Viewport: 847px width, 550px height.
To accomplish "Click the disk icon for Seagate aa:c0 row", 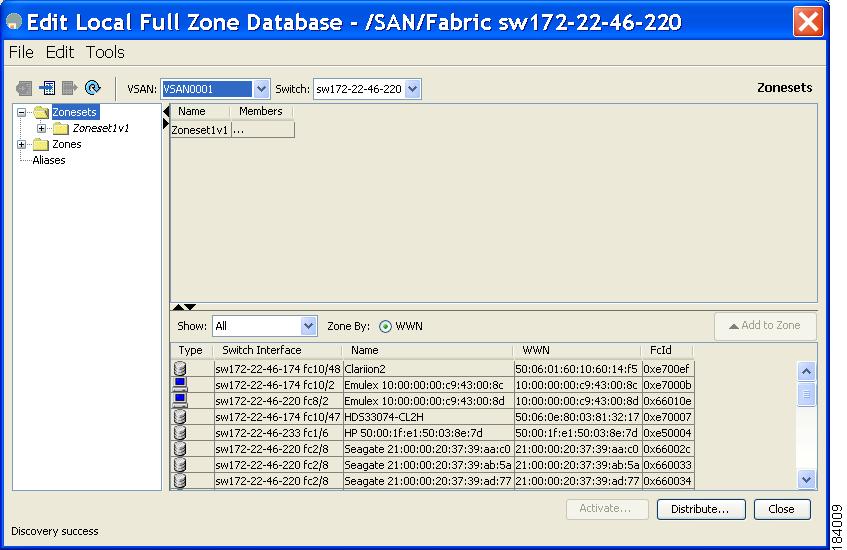I will pyautogui.click(x=180, y=449).
